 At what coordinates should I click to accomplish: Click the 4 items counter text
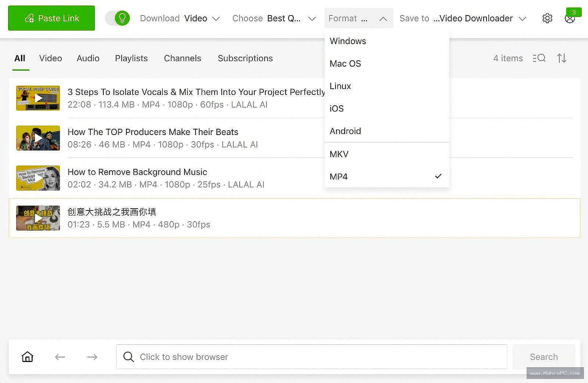[508, 58]
